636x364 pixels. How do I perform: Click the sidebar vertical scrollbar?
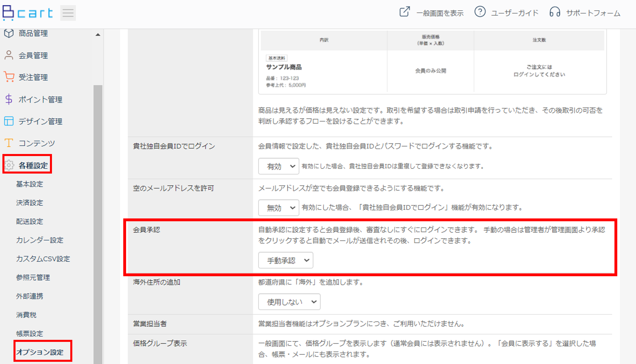pyautogui.click(x=98, y=224)
